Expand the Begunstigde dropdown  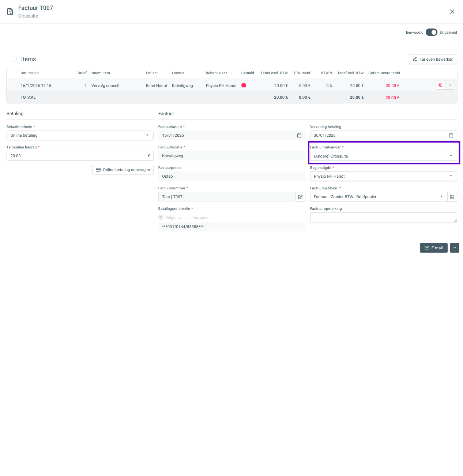tap(383, 176)
